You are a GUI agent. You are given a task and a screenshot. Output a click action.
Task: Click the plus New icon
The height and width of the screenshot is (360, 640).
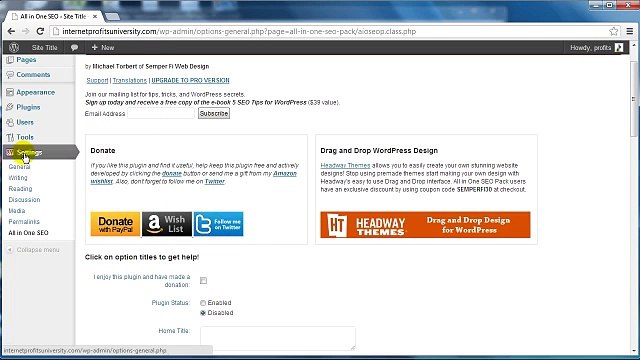[x=94, y=47]
